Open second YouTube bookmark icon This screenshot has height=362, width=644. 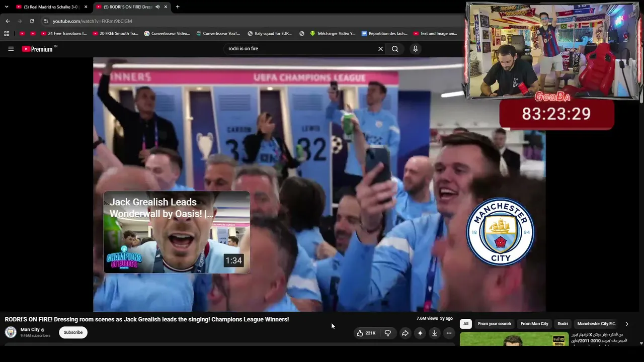(x=33, y=34)
